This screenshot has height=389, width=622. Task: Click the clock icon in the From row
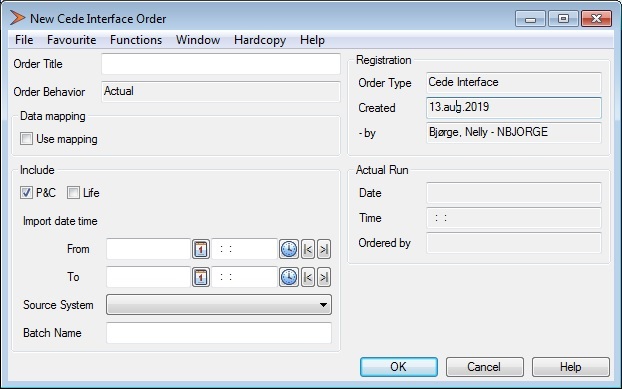coord(288,249)
